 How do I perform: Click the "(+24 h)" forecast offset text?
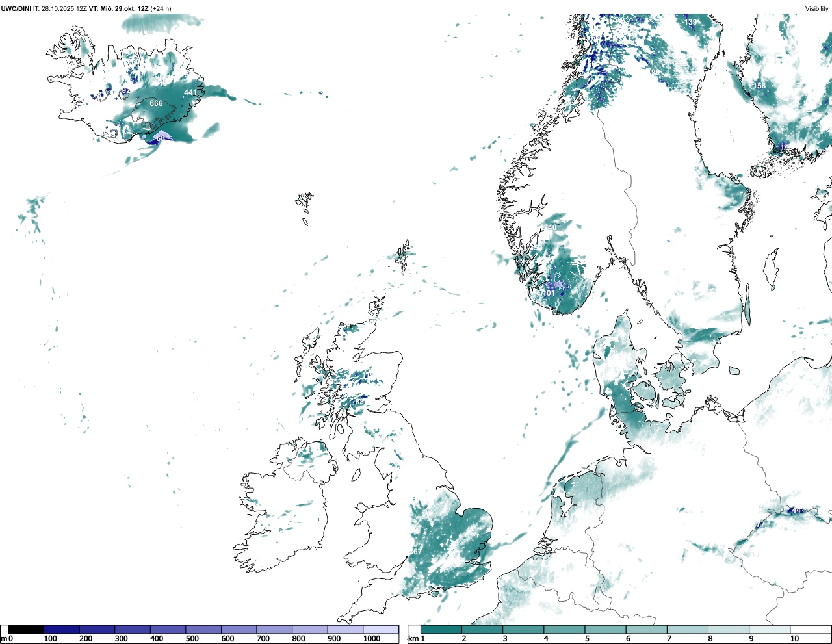(161, 8)
